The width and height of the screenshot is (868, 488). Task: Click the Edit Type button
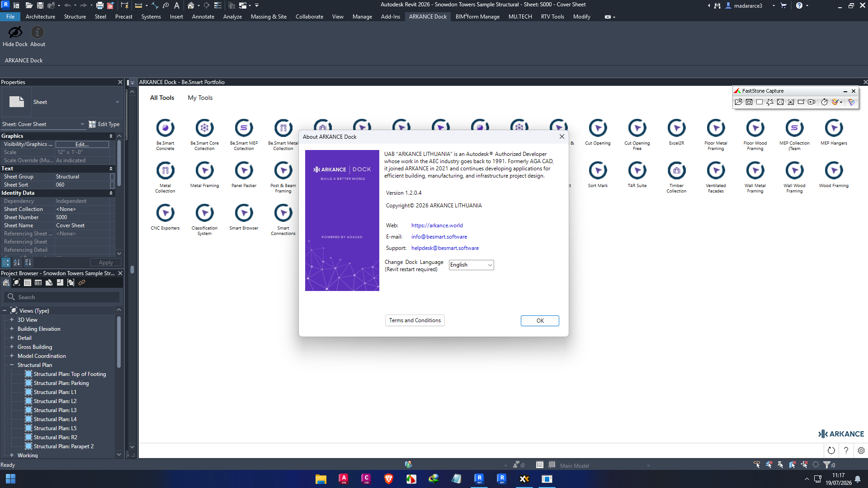(104, 124)
